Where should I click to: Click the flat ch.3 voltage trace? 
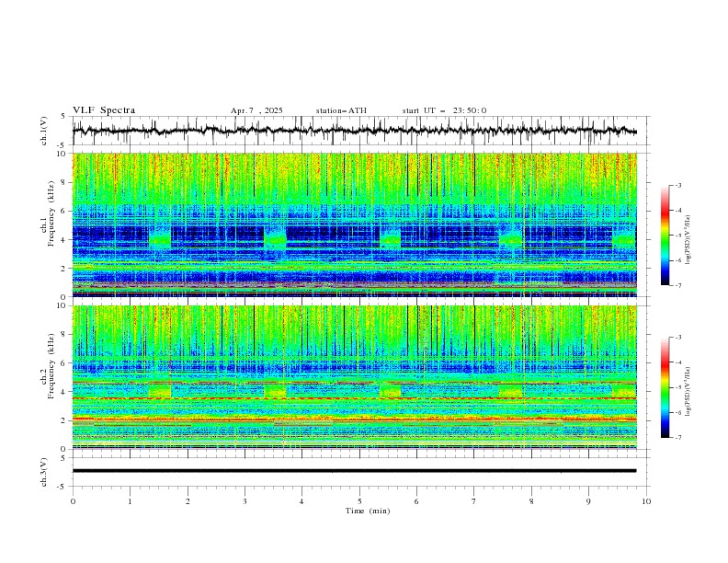(x=354, y=471)
